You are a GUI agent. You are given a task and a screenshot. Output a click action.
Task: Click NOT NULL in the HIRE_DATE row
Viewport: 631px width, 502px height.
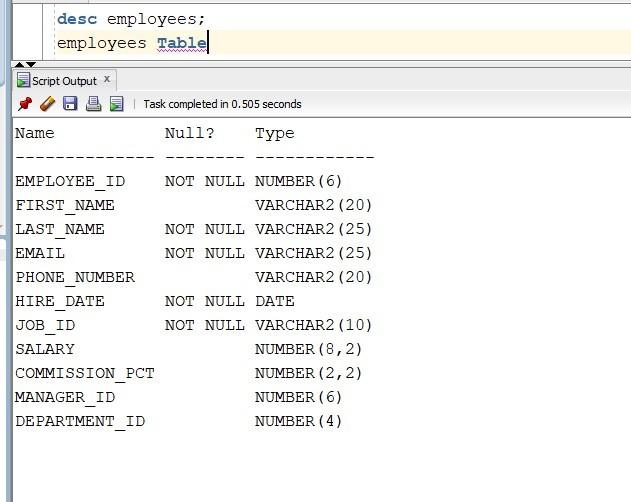[204, 301]
